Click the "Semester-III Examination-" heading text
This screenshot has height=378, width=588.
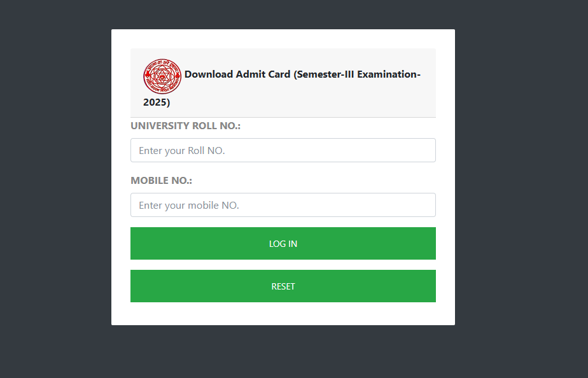pyautogui.click(x=356, y=74)
